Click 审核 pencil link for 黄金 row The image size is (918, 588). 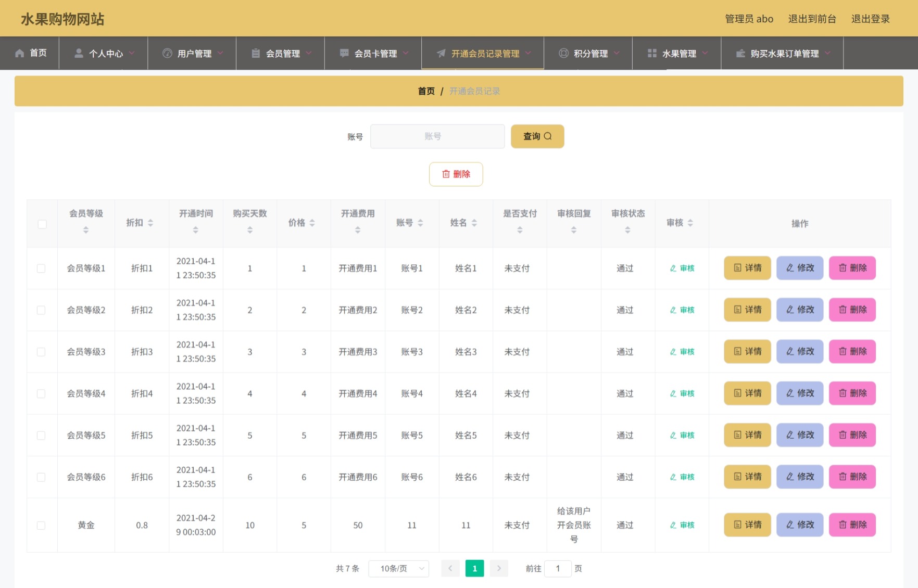coord(682,526)
